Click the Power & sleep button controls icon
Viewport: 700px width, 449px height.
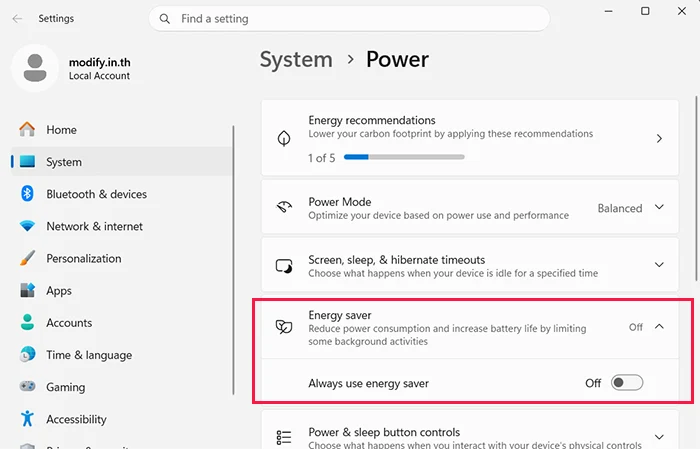[x=284, y=437]
